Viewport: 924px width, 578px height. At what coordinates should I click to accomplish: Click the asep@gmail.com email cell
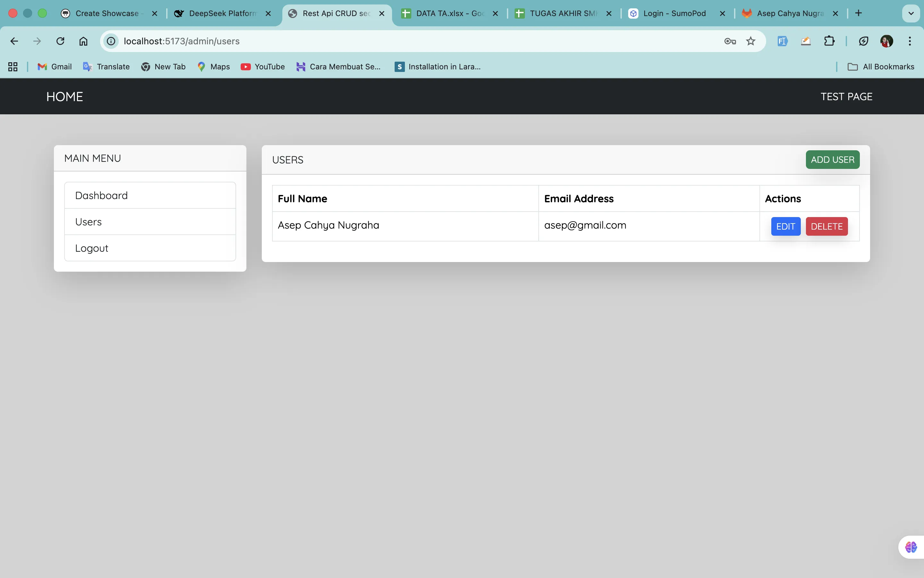pos(649,226)
